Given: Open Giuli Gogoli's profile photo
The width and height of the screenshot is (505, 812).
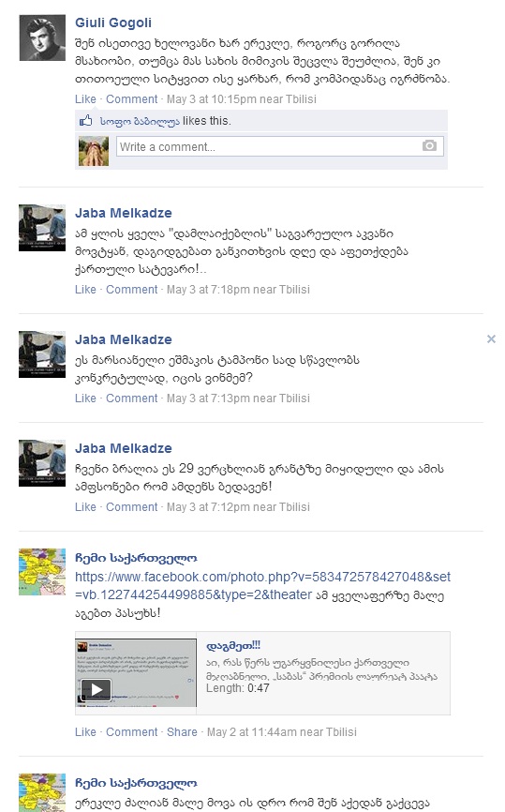Looking at the screenshot, I should click(42, 38).
